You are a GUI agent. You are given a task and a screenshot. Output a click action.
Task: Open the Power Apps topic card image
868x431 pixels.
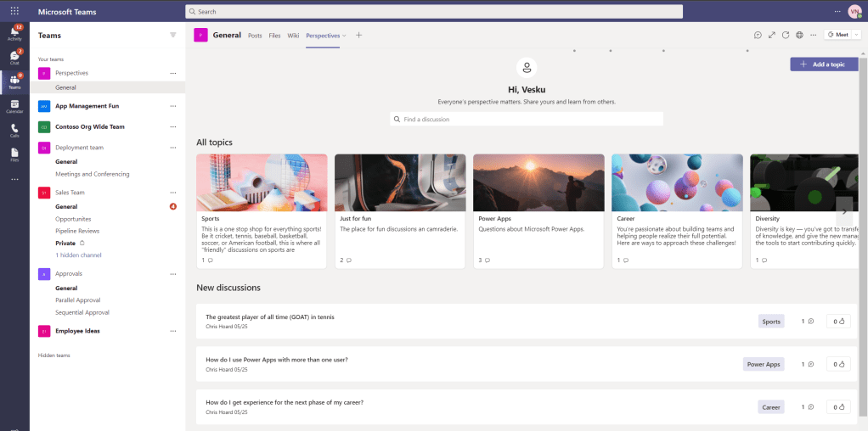538,182
